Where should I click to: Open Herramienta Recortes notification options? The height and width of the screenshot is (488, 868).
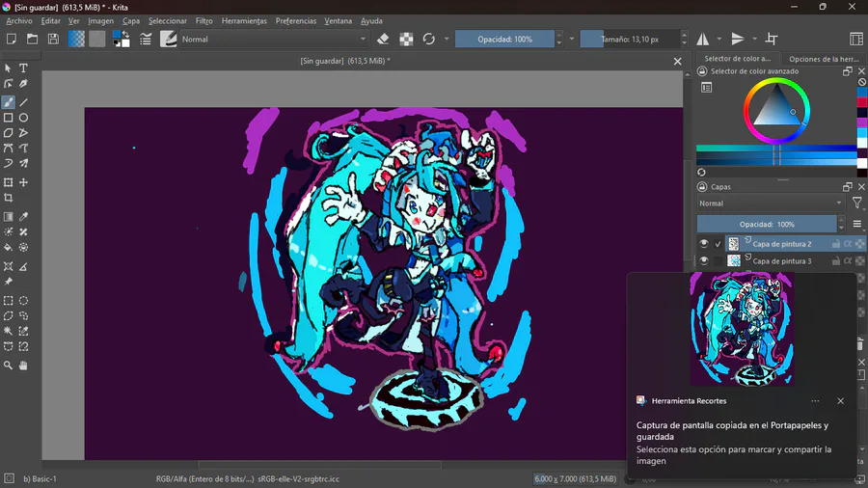tap(815, 400)
